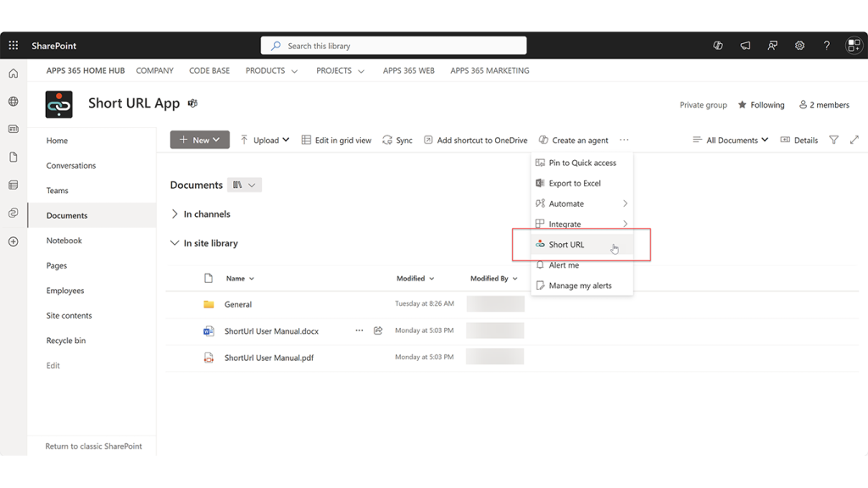This screenshot has height=488, width=868.
Task: Click the toolbar more actions ellipsis
Action: tap(625, 140)
